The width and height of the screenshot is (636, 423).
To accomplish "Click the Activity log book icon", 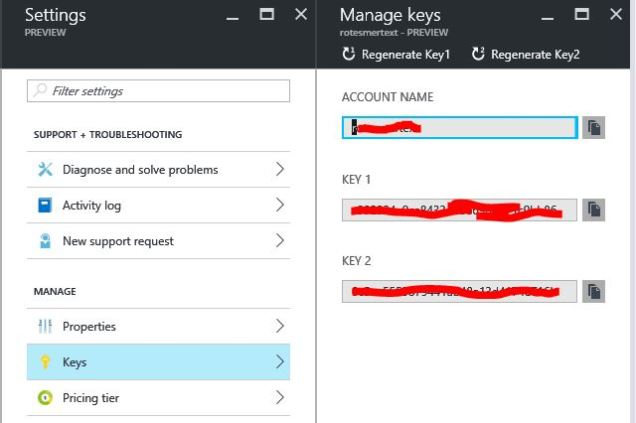I will coord(44,206).
